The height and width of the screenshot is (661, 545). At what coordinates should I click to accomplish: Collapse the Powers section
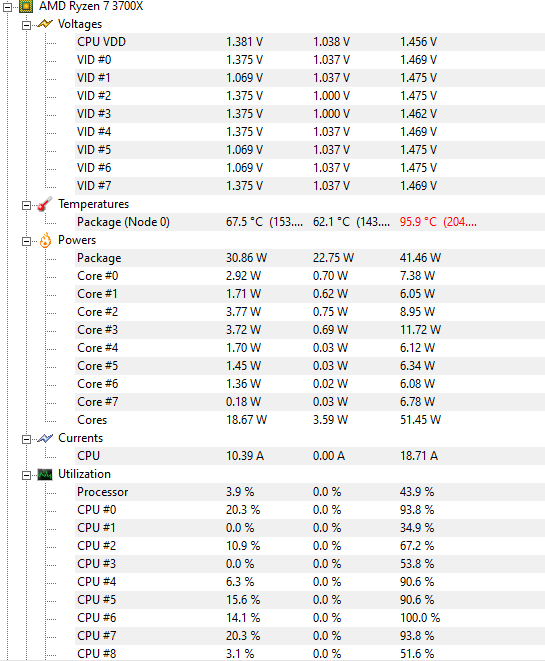[x=27, y=242]
